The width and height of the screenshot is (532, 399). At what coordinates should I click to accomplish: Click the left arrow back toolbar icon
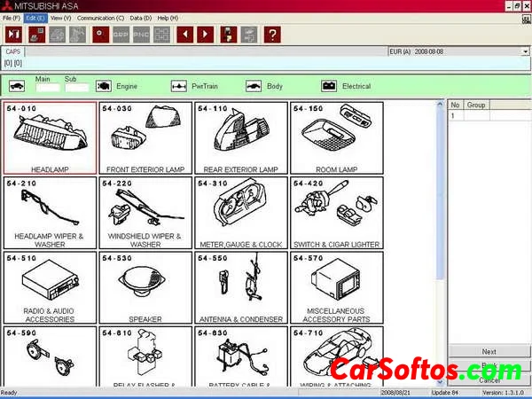(185, 35)
